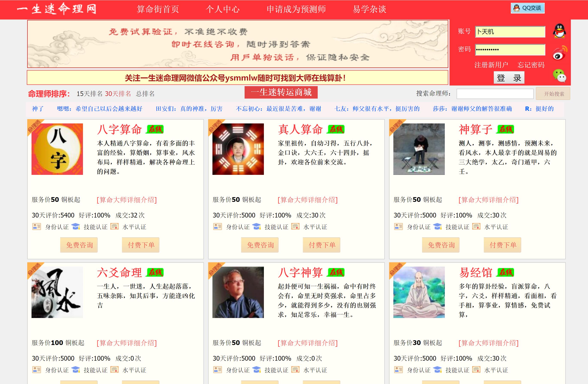This screenshot has height=384, width=588.
Task: Open 算命大师详细介绍 for 易经馆
Action: click(x=489, y=343)
